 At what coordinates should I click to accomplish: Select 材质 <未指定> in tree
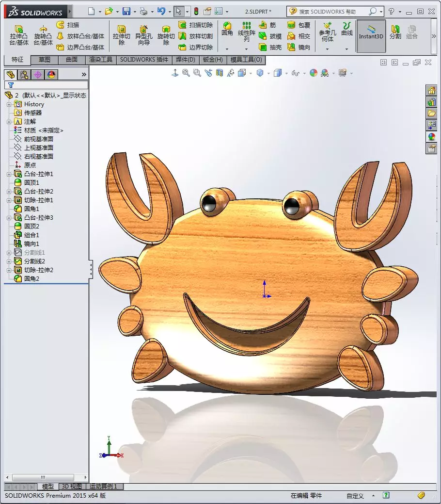pyautogui.click(x=39, y=130)
